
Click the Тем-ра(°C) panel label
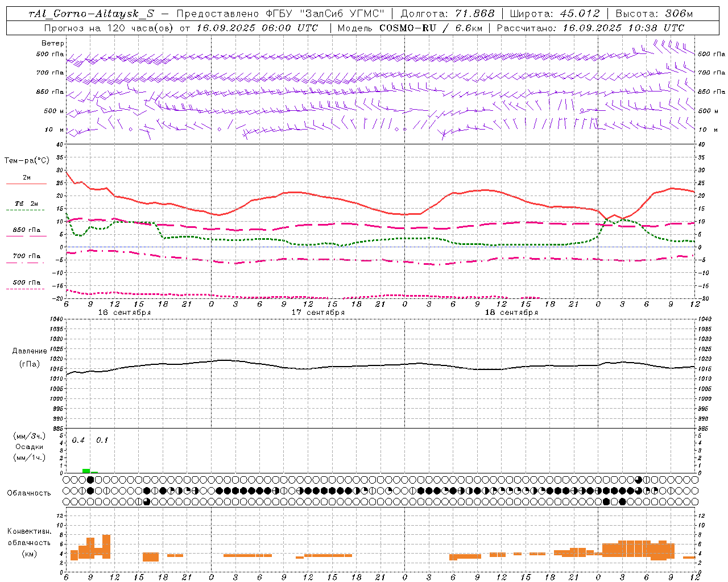pos(27,161)
